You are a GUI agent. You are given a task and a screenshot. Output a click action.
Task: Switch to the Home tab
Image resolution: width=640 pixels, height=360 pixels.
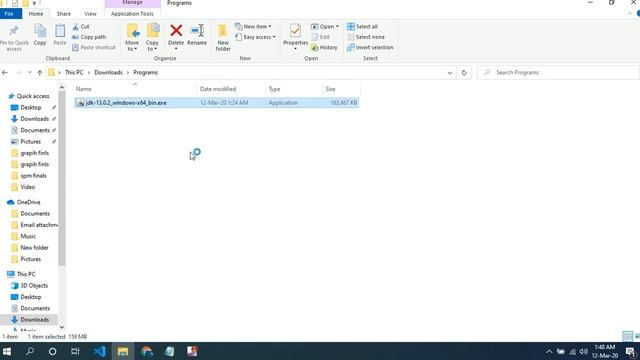pyautogui.click(x=36, y=13)
